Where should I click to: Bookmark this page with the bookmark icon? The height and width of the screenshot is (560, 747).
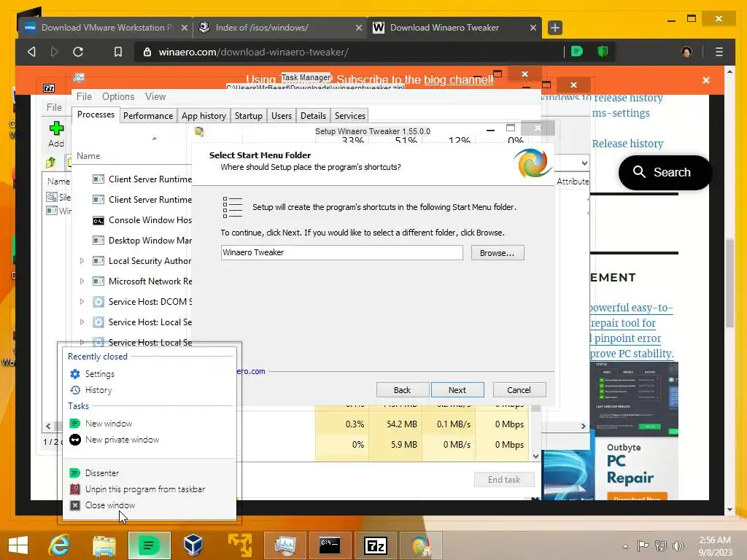click(117, 52)
